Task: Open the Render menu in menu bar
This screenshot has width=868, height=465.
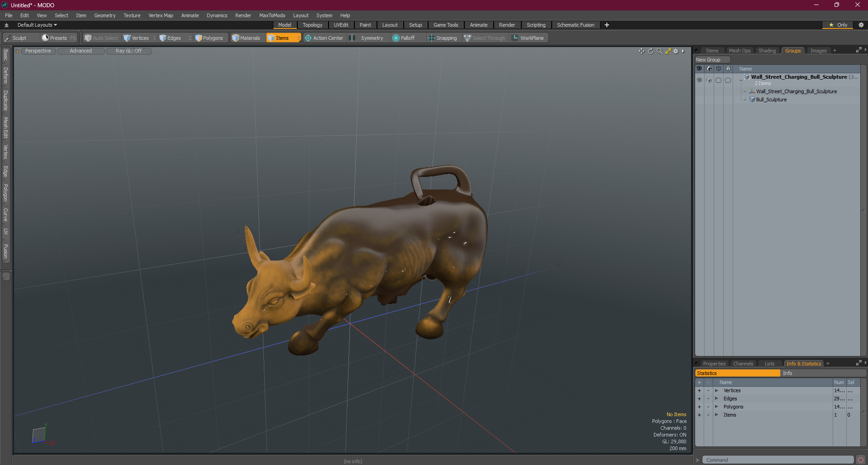Action: click(243, 15)
